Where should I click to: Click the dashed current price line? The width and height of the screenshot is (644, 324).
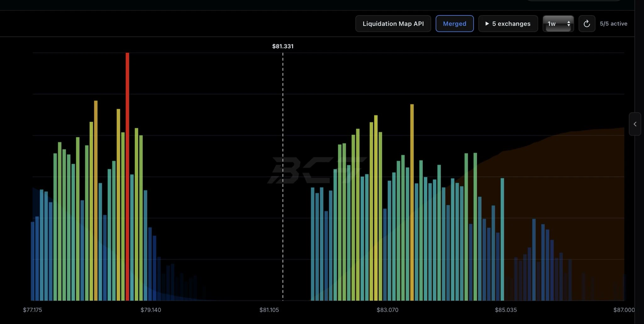point(283,177)
